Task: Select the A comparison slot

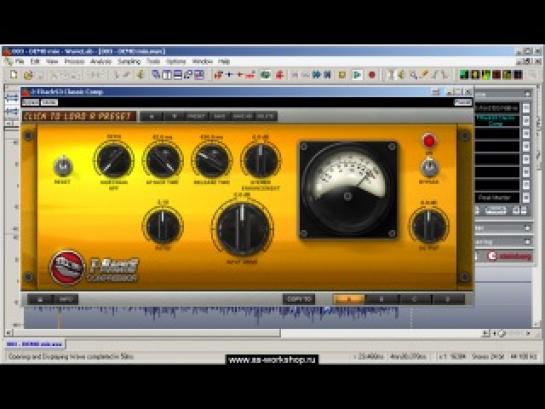Action: pyautogui.click(x=349, y=299)
